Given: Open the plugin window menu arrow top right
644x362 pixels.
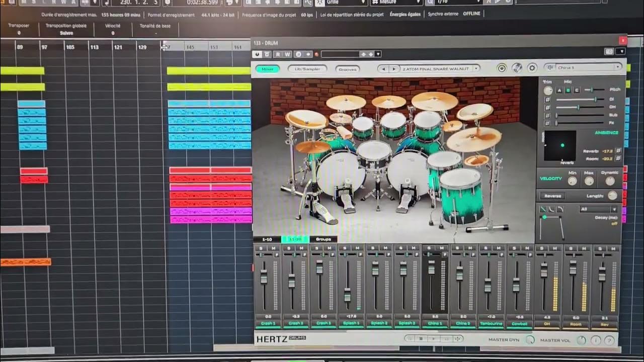Looking at the screenshot, I should point(621,51).
